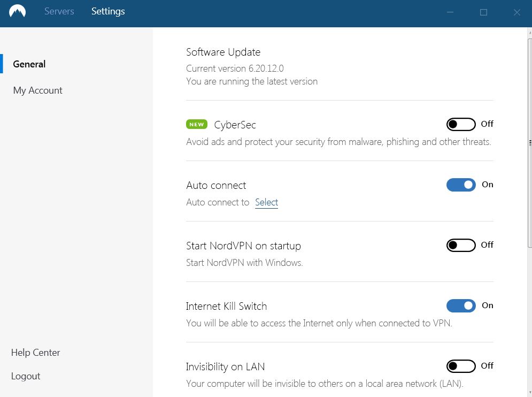Switch to the Settings tab
Screen dimensions: 532x397
[108, 11]
